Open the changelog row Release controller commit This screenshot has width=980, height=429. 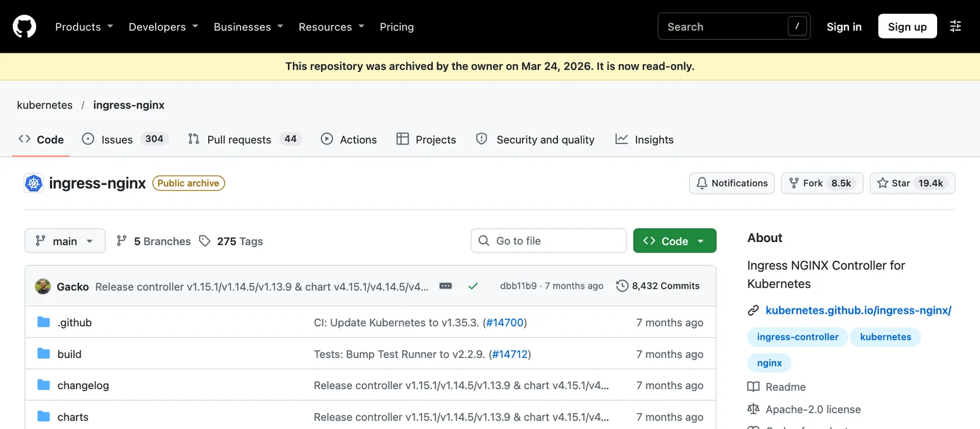click(461, 385)
